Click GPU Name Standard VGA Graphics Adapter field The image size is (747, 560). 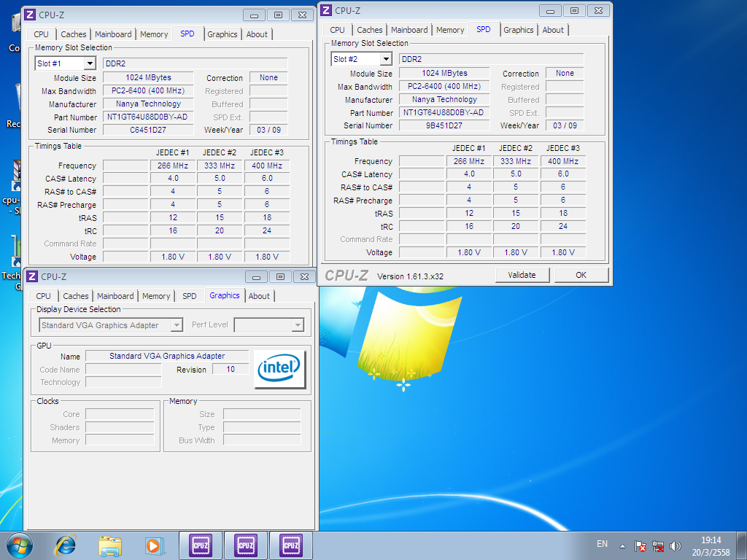point(167,356)
